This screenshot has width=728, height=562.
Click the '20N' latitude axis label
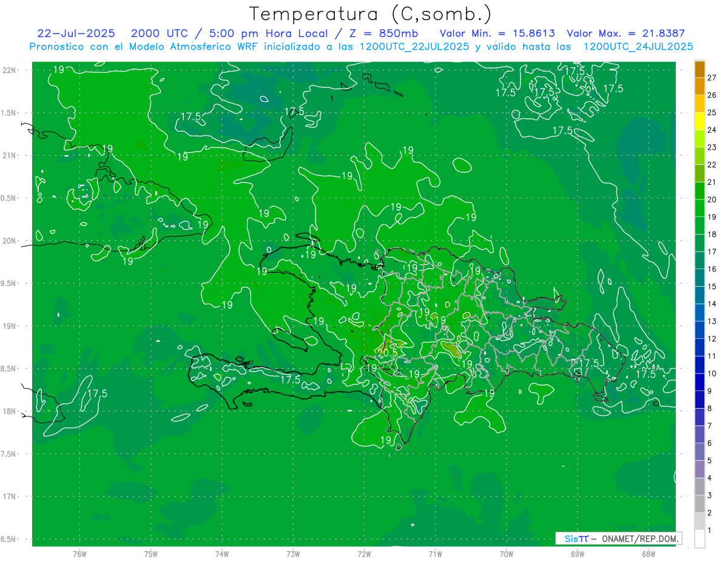(x=9, y=241)
